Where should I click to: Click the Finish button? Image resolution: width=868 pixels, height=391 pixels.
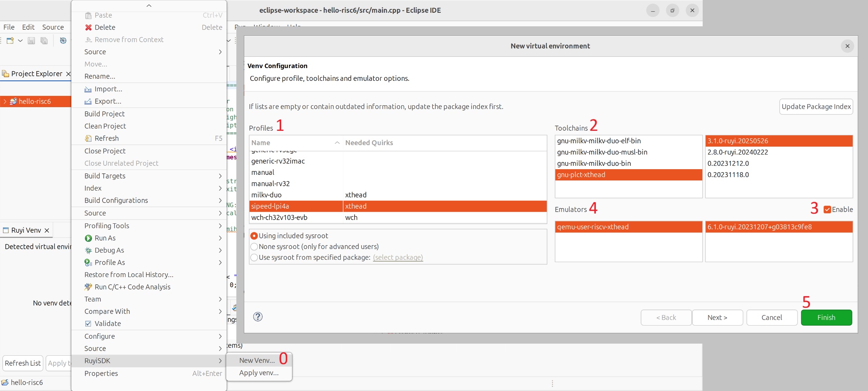(x=826, y=318)
